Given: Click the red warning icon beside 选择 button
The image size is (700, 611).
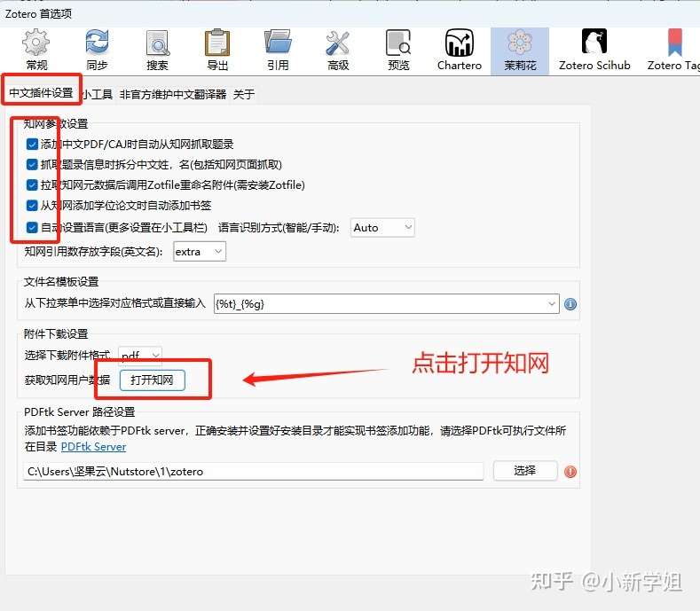Looking at the screenshot, I should (x=570, y=472).
